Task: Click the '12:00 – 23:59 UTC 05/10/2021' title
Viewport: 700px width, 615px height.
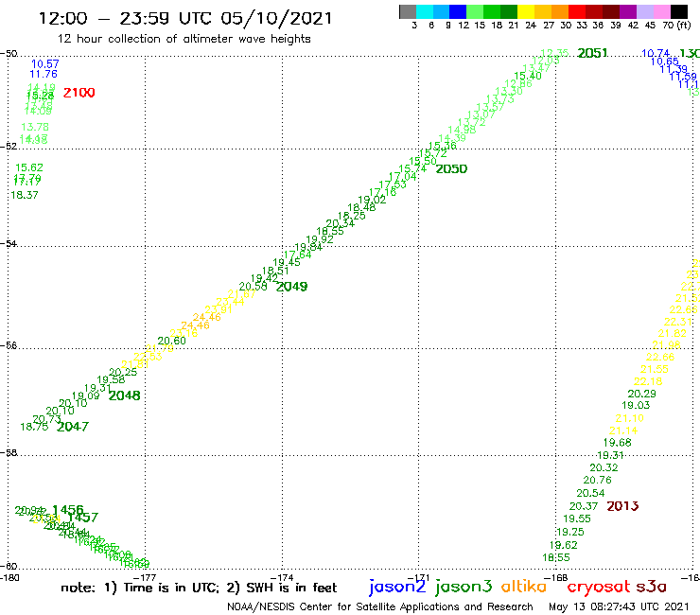Action: [x=185, y=18]
